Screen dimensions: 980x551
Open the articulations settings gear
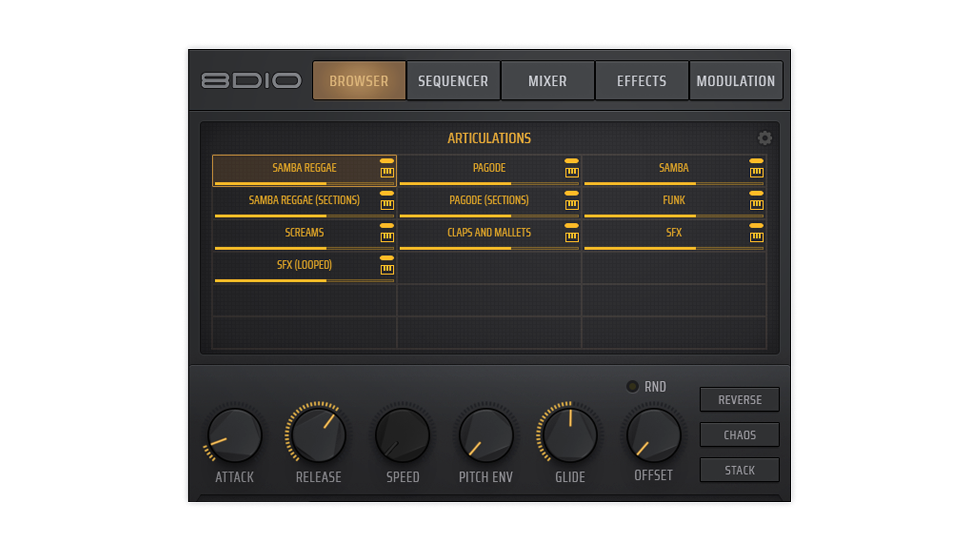tap(764, 138)
